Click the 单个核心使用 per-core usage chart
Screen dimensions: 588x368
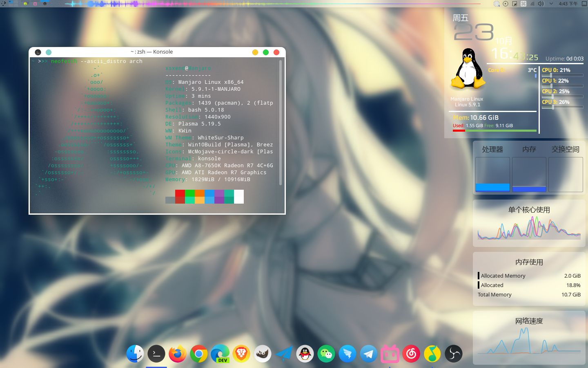pos(529,228)
